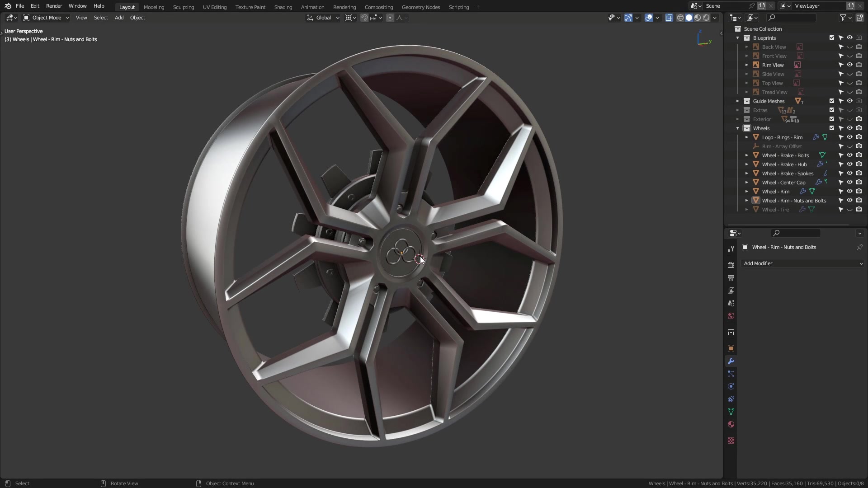Open the Modifier properties wrench tab
The height and width of the screenshot is (488, 868).
731,361
